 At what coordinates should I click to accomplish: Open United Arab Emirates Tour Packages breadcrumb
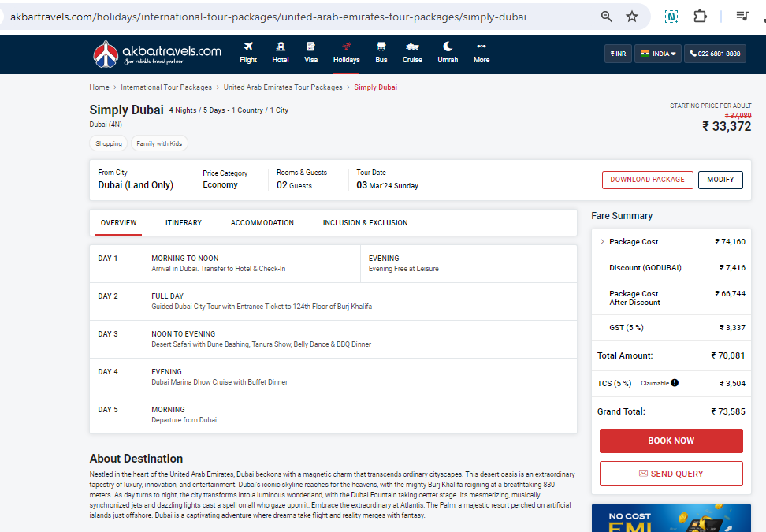(283, 87)
